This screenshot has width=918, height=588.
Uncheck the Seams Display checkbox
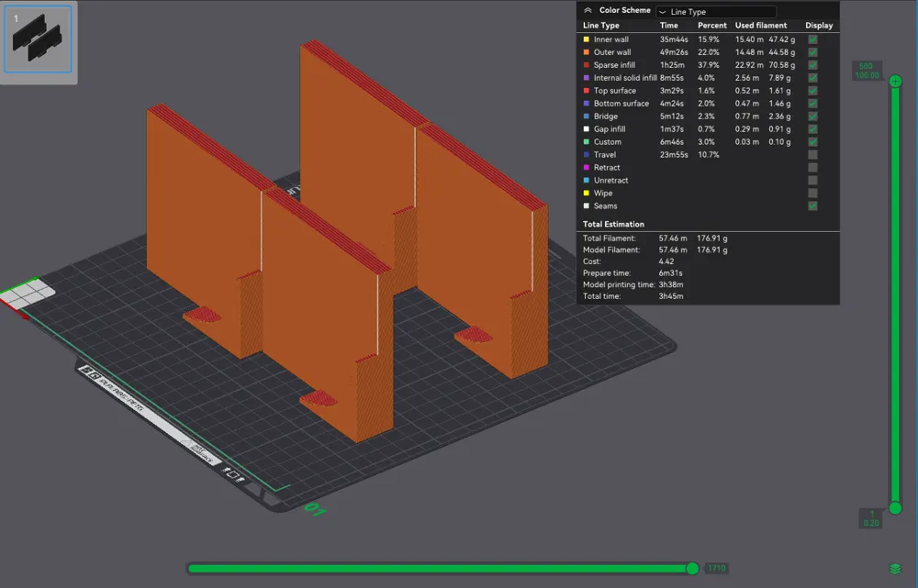(x=812, y=206)
